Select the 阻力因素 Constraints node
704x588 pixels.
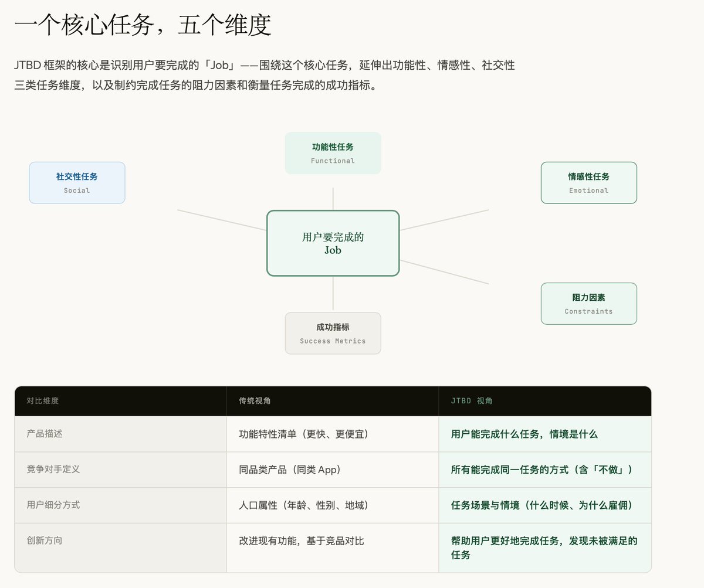click(x=588, y=303)
